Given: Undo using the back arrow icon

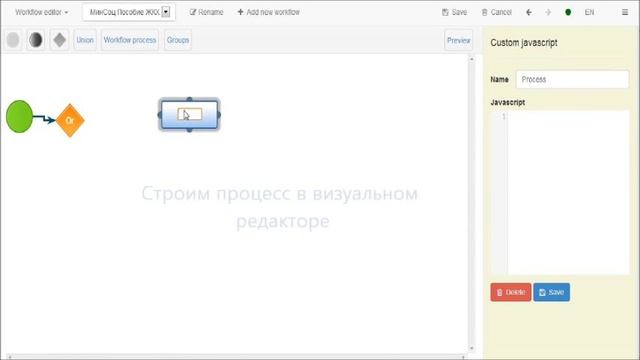Looking at the screenshot, I should (x=529, y=12).
